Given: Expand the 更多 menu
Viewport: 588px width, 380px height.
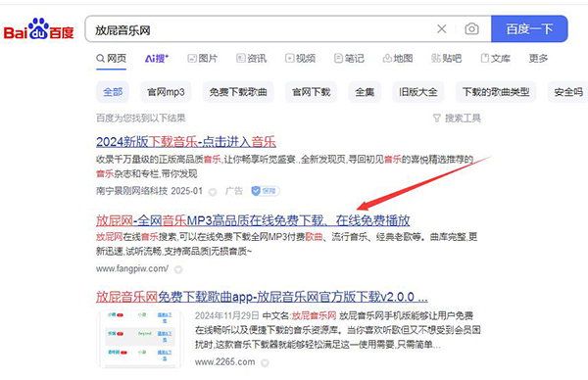Looking at the screenshot, I should pos(538,59).
